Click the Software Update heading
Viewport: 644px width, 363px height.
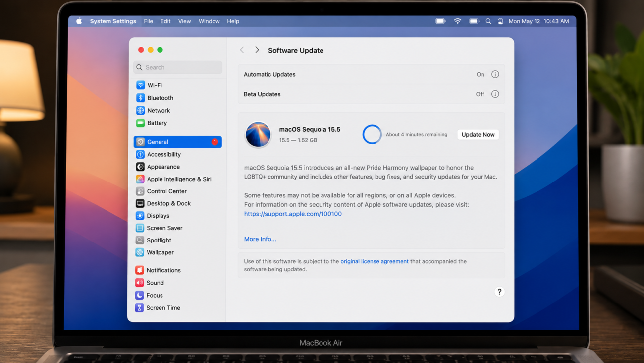[x=296, y=50]
